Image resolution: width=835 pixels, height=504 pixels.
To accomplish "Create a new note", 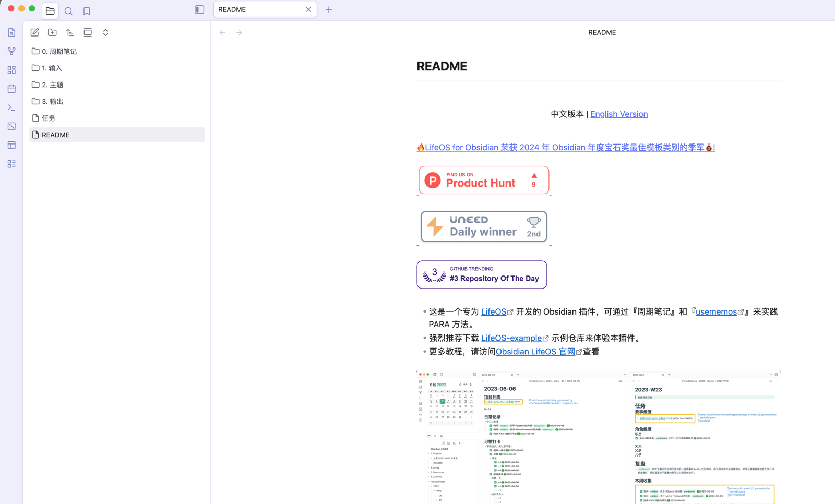I will click(35, 32).
